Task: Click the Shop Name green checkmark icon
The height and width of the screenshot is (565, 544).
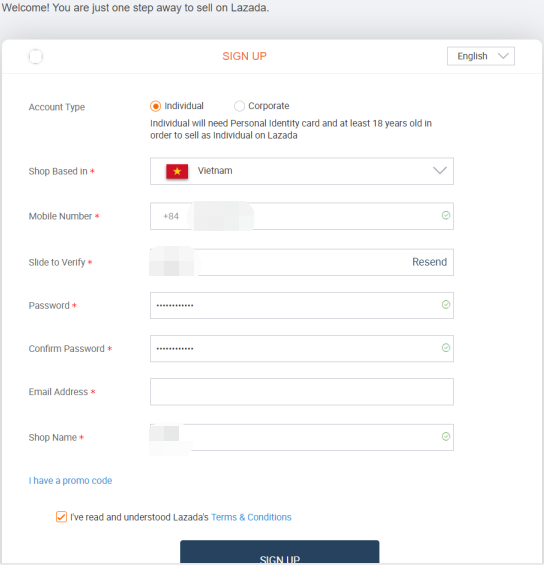Action: tap(446, 437)
